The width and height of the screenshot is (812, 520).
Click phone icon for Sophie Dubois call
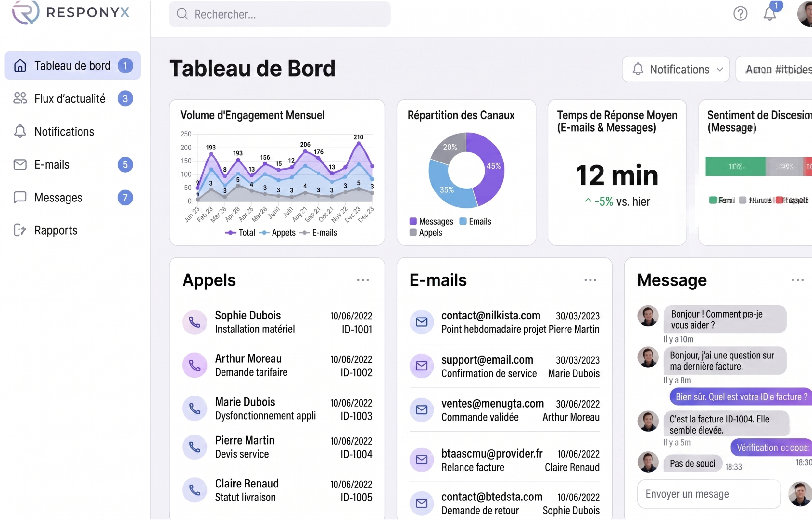pyautogui.click(x=194, y=322)
